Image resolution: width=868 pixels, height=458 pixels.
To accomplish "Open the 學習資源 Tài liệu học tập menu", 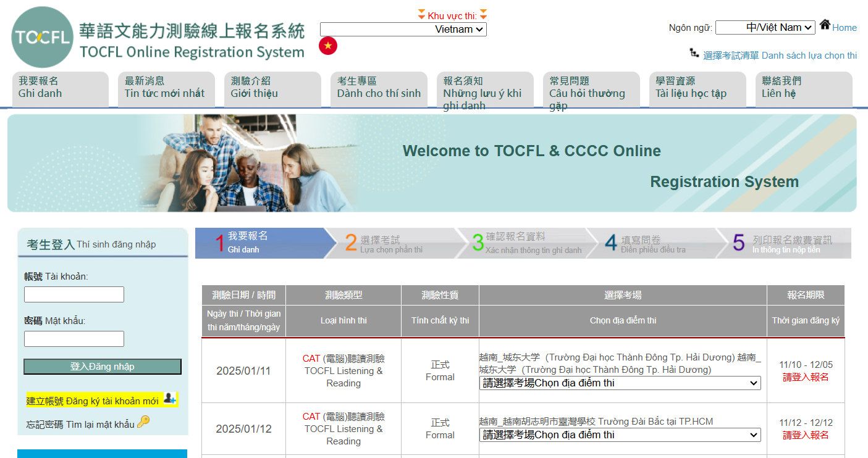I will click(698, 90).
